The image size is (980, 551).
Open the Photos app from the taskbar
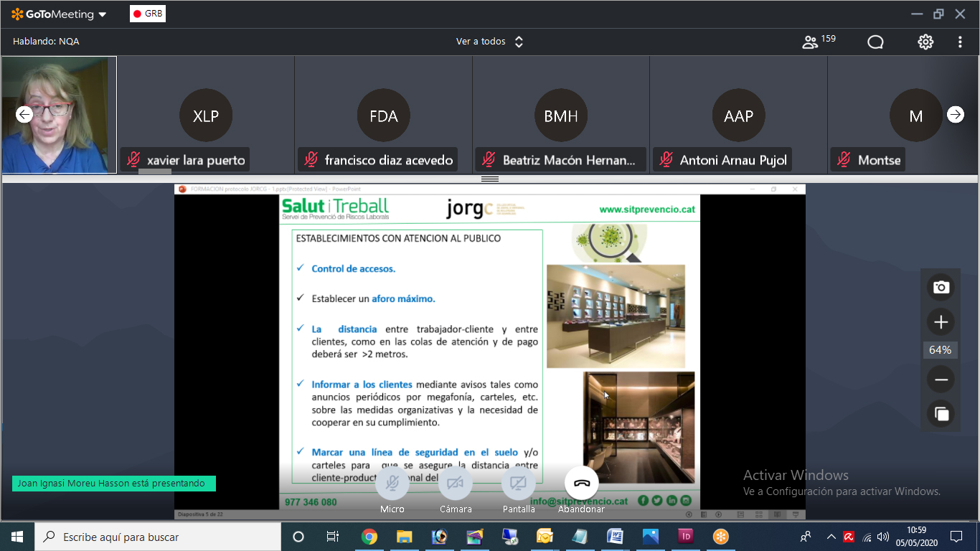click(x=650, y=537)
